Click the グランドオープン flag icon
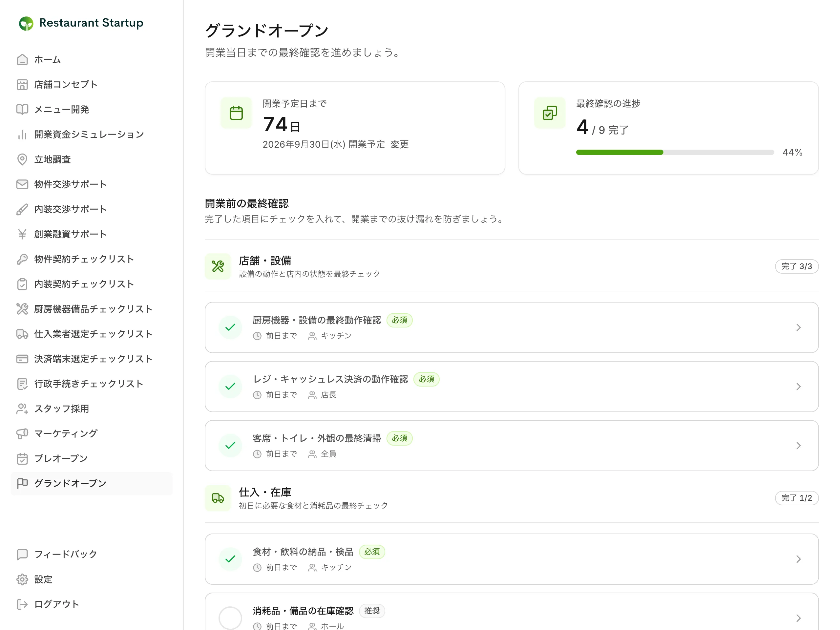Screen dimensions: 840x630 point(22,483)
